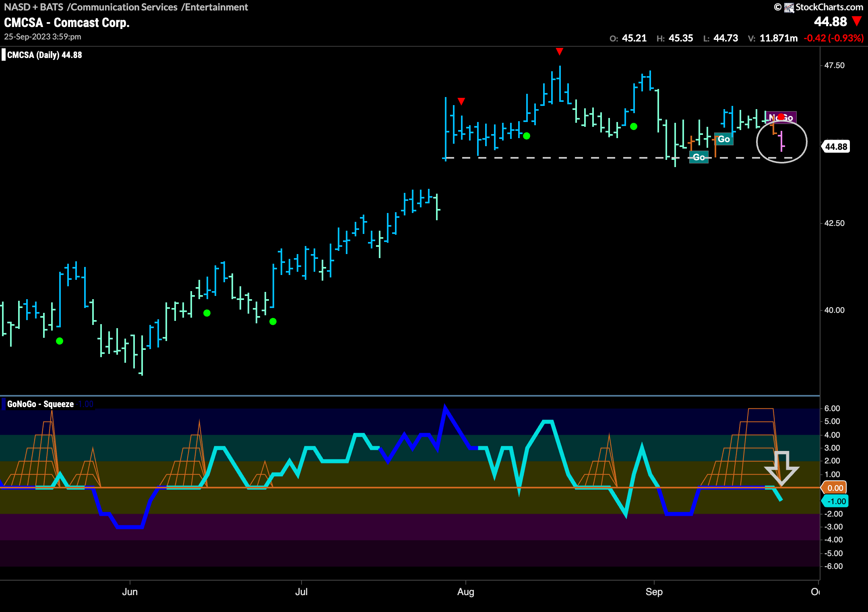Click the low value 44.73
868x612 pixels.
click(x=726, y=38)
